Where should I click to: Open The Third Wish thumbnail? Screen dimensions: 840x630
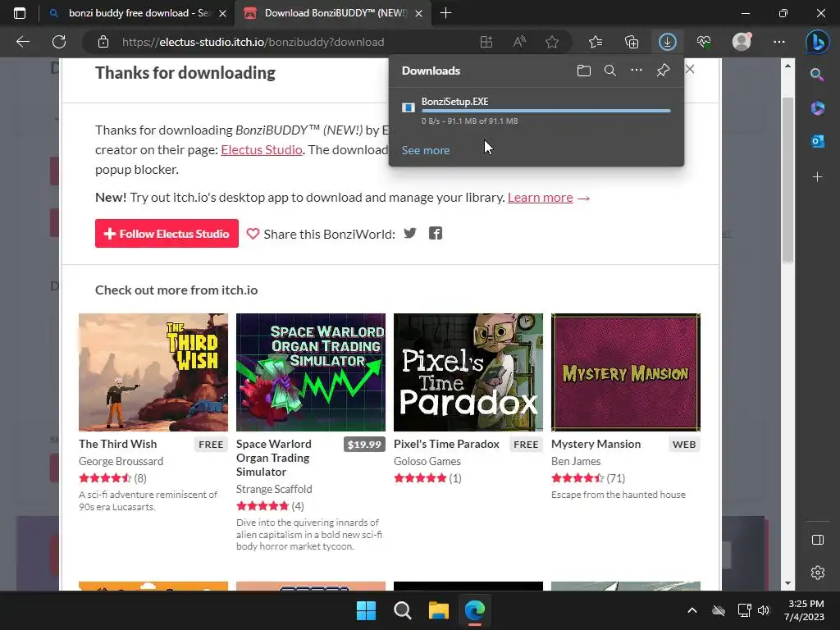[x=153, y=372]
